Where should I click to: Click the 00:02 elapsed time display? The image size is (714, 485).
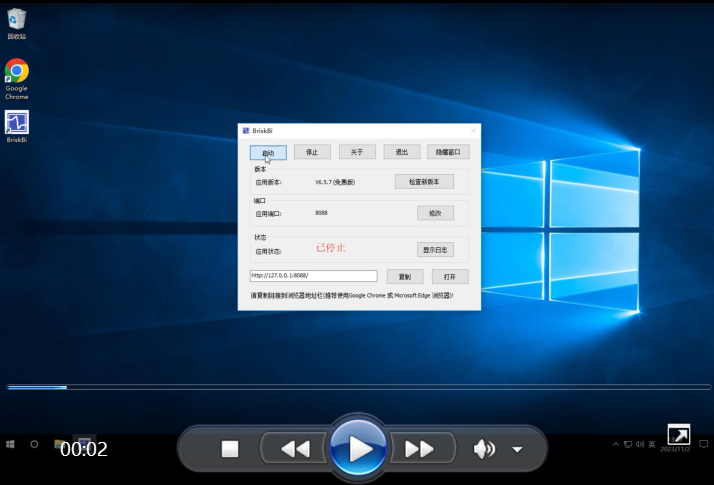[84, 449]
